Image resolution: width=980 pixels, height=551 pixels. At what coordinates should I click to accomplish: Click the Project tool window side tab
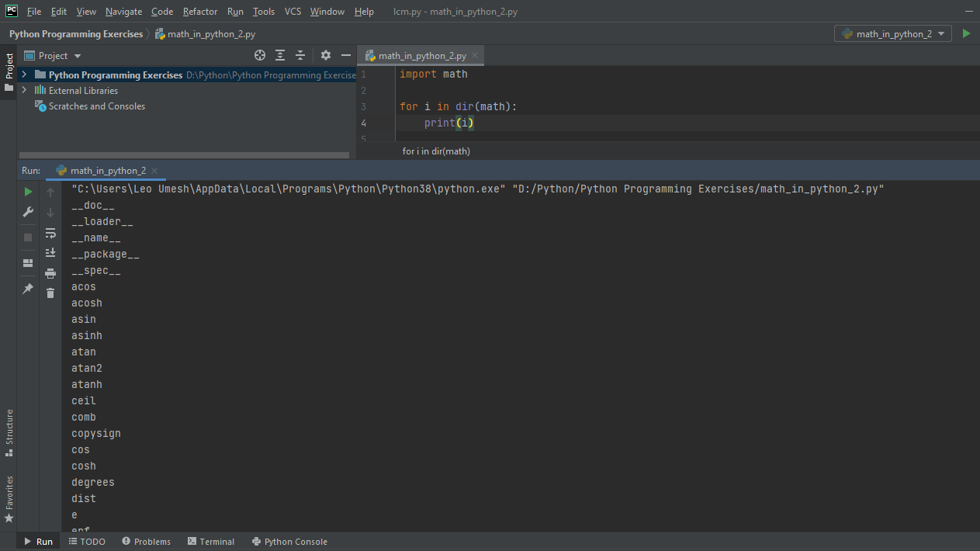pos(9,71)
